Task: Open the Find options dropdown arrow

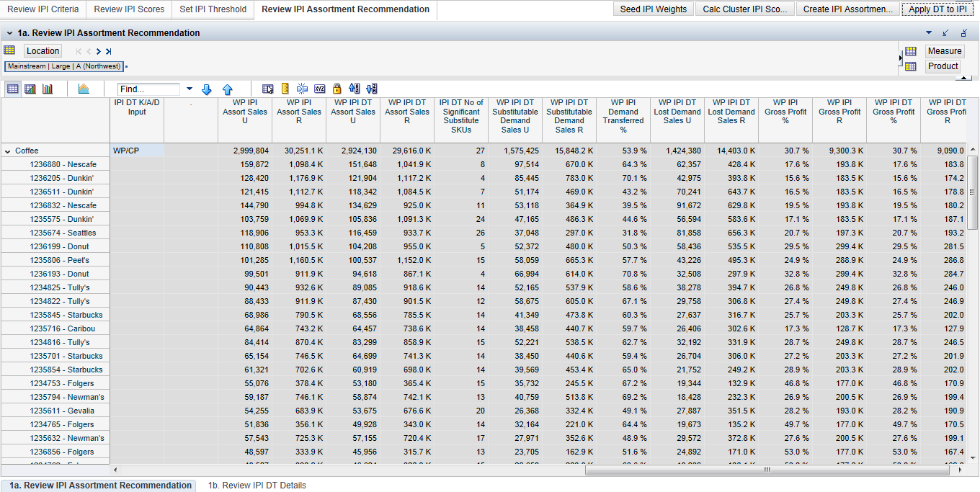Action: [190, 89]
